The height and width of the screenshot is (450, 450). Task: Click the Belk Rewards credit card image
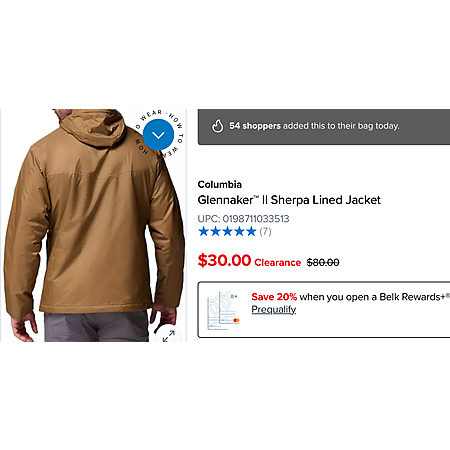click(223, 310)
